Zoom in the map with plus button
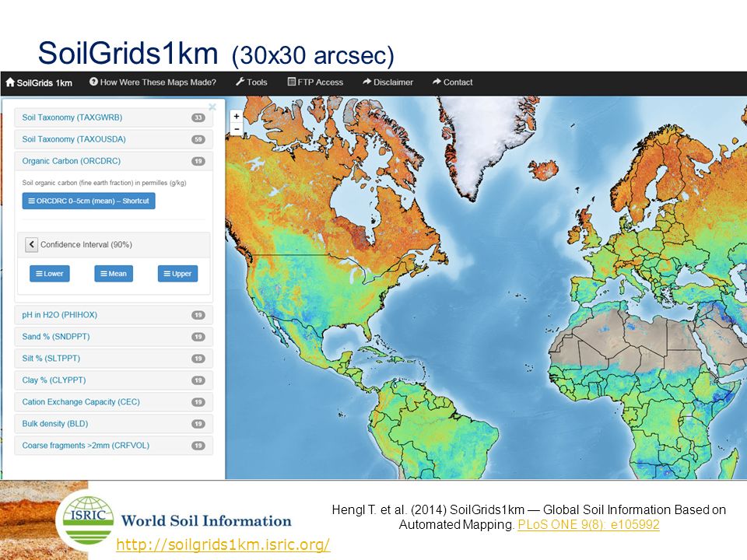 (x=237, y=116)
